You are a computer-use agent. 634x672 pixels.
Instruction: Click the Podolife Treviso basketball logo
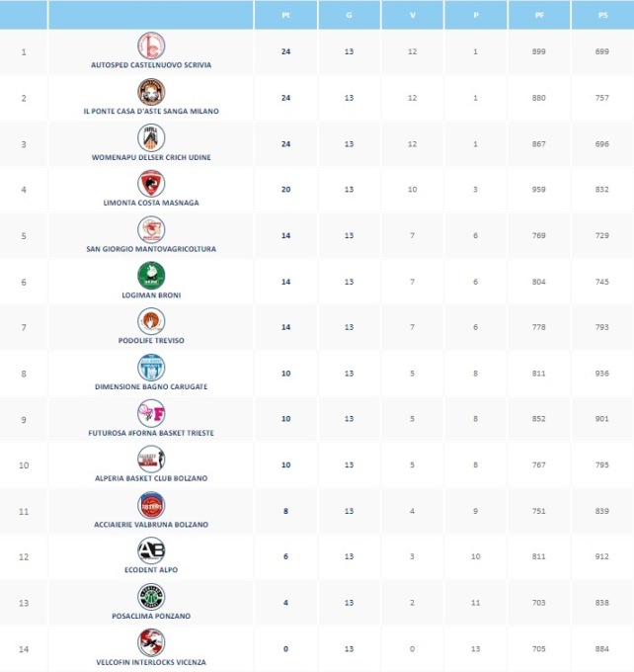tap(151, 321)
